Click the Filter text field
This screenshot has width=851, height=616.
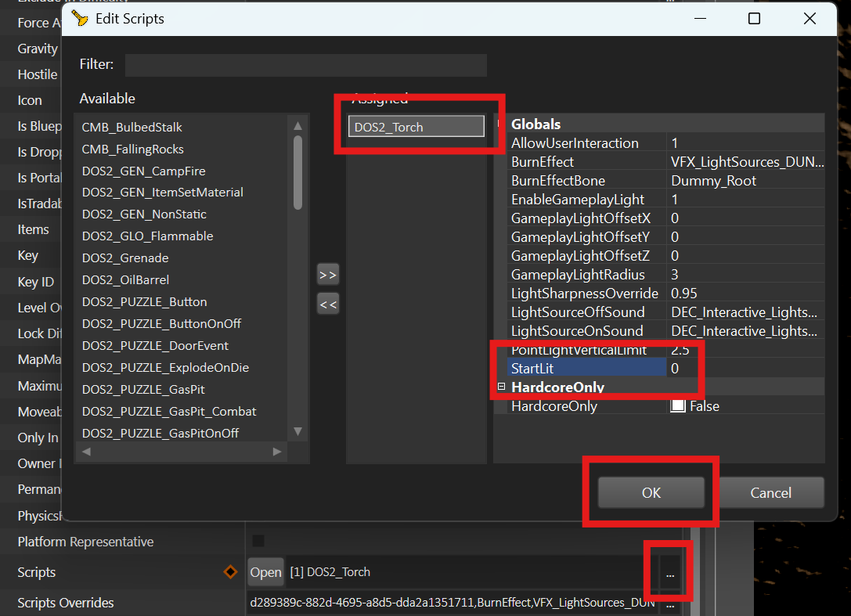coord(305,64)
